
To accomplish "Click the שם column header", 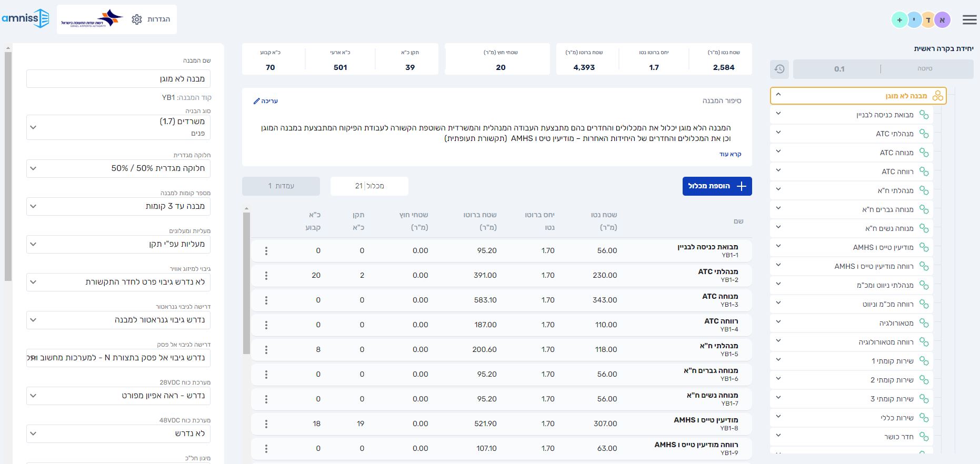I will [738, 221].
